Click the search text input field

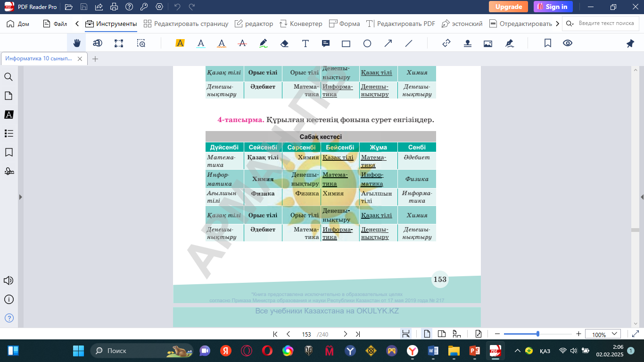tap(607, 24)
